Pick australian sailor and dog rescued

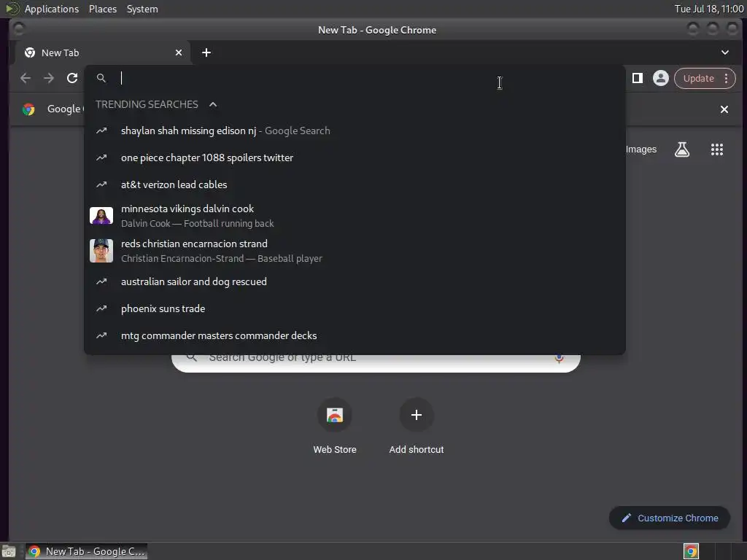point(355,281)
